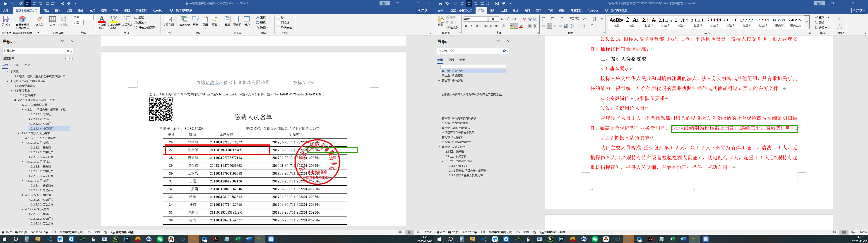Click 替换 in left Word window's 编辑 group

pos(261,23)
